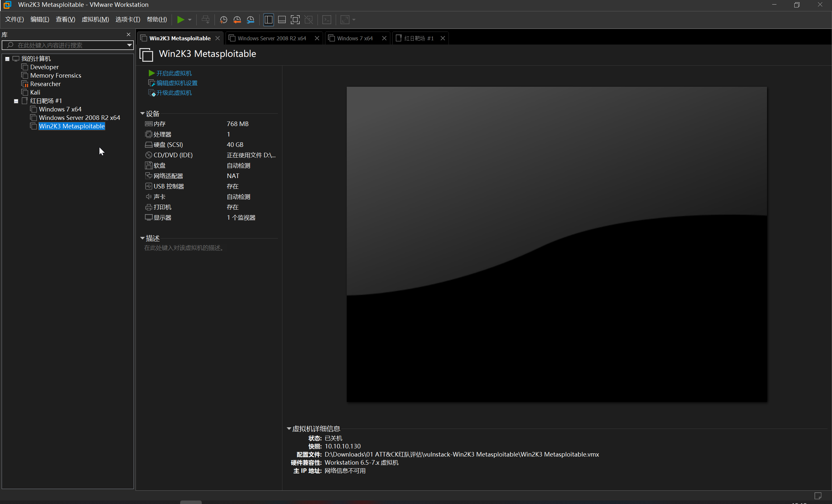The image size is (832, 504).
Task: Click the stretch guest display icon
Action: 345,19
